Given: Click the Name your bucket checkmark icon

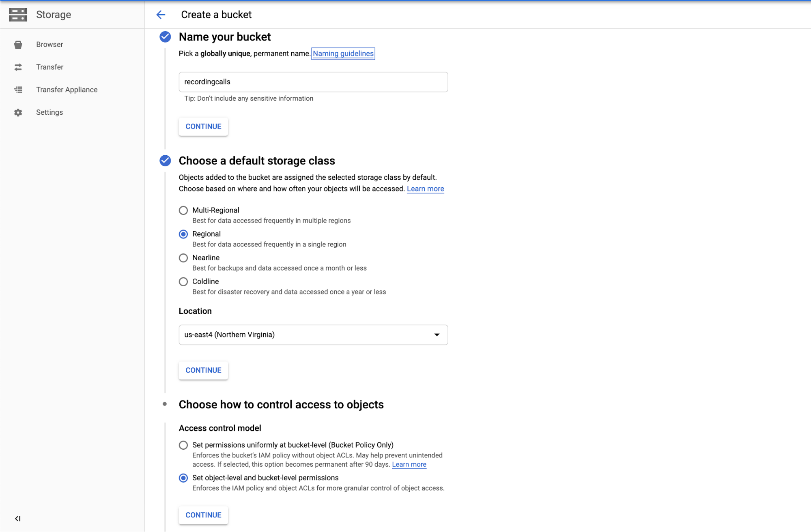Looking at the screenshot, I should (165, 37).
